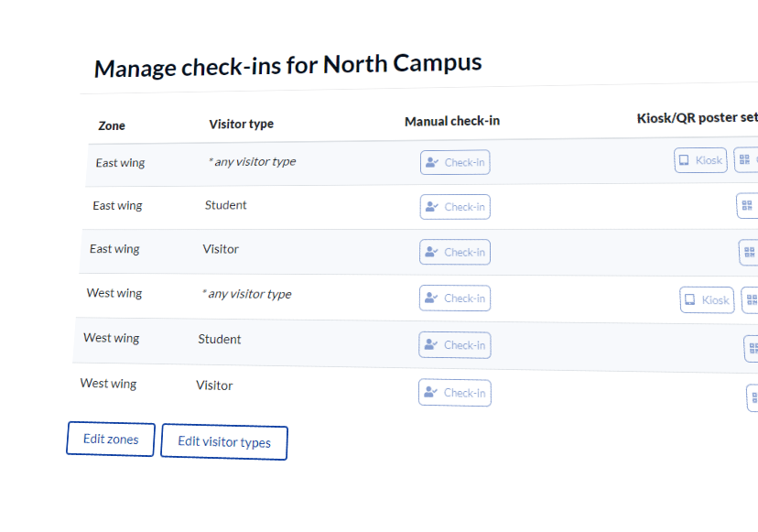Click the Manual check-in column header
The height and width of the screenshot is (532, 758).
(x=452, y=121)
